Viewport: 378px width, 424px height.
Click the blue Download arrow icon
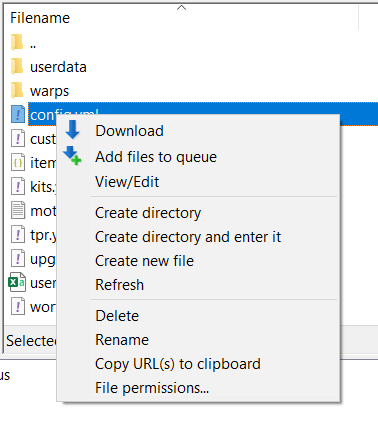72,130
